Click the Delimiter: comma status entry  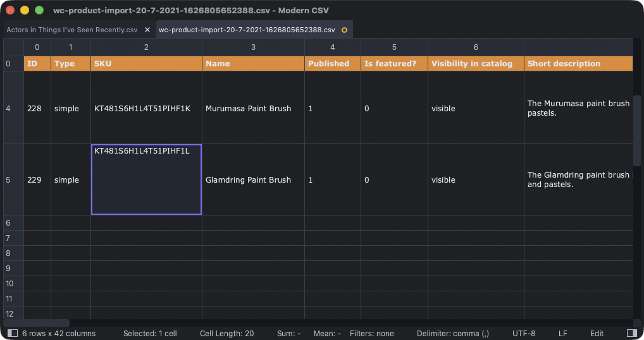pyautogui.click(x=452, y=334)
